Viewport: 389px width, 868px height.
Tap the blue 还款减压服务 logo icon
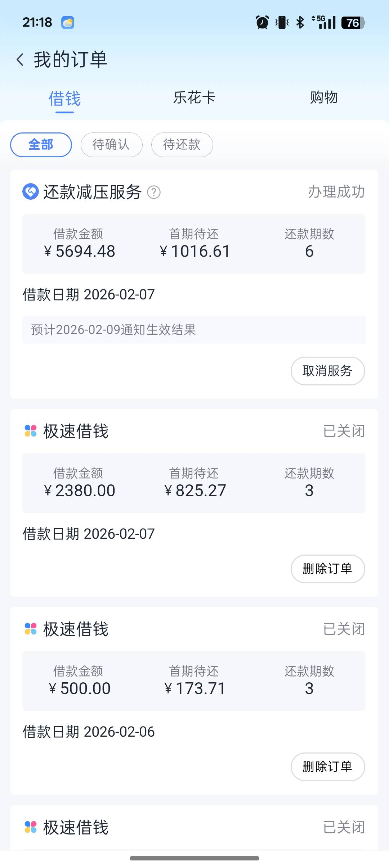click(x=31, y=191)
